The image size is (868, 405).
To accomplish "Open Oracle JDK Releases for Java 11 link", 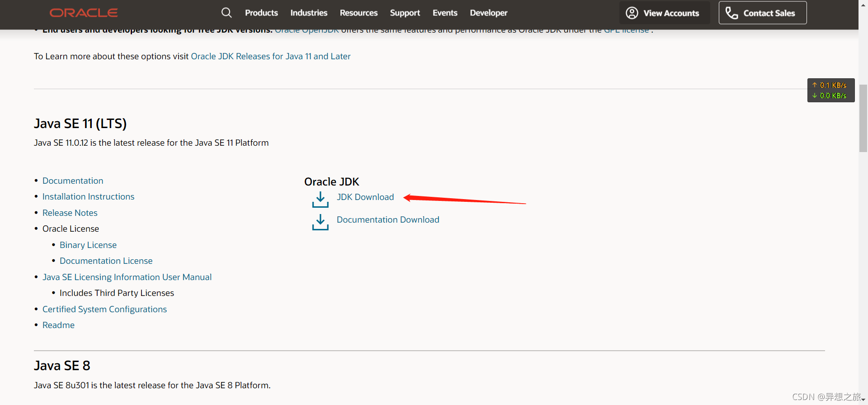I will pyautogui.click(x=271, y=56).
